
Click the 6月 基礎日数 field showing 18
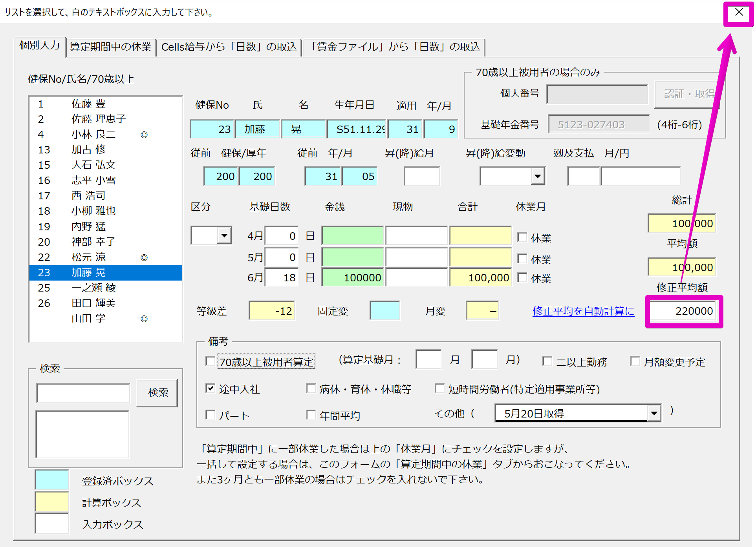(282, 277)
